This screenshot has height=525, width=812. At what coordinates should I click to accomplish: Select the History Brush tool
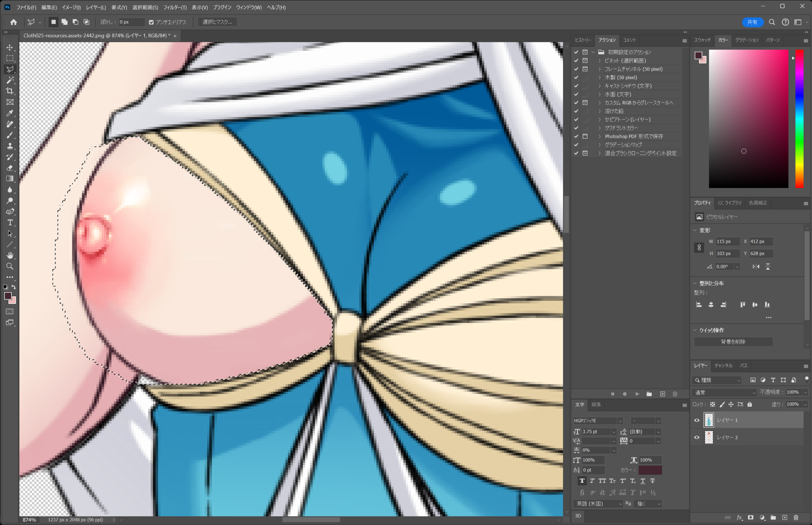point(10,157)
